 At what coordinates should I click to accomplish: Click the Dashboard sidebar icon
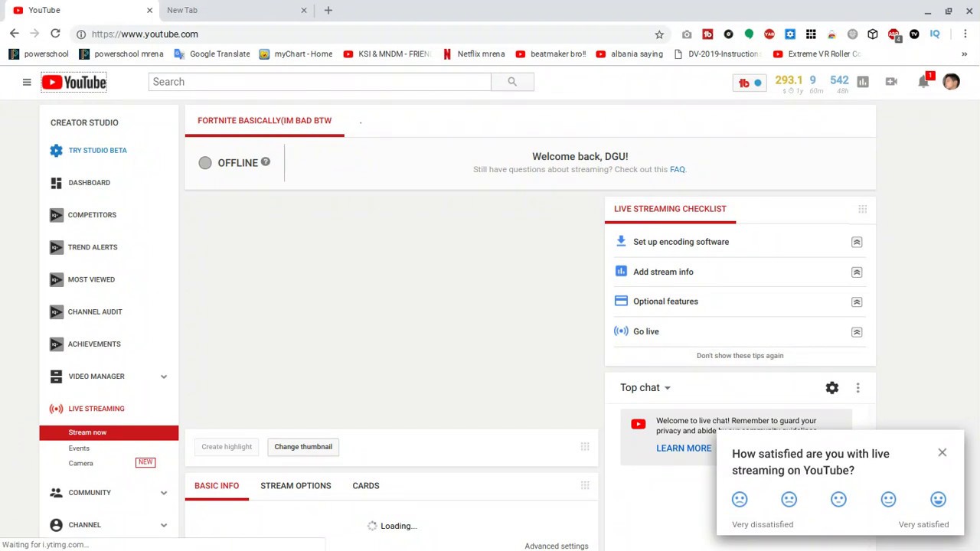[56, 183]
